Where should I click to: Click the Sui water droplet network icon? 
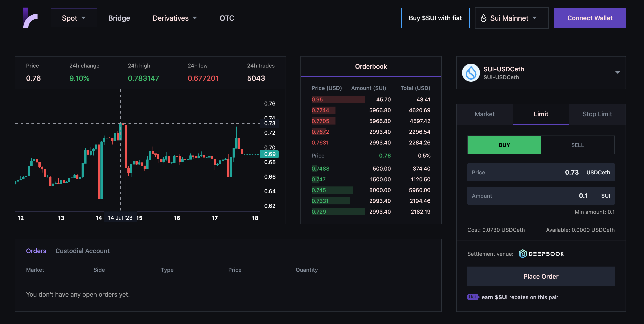click(x=483, y=18)
